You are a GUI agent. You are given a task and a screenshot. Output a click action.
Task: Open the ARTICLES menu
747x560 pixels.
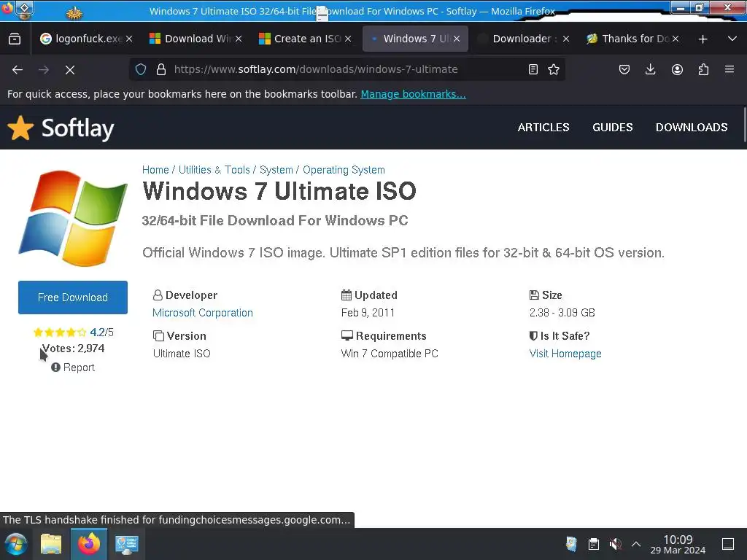pos(543,127)
